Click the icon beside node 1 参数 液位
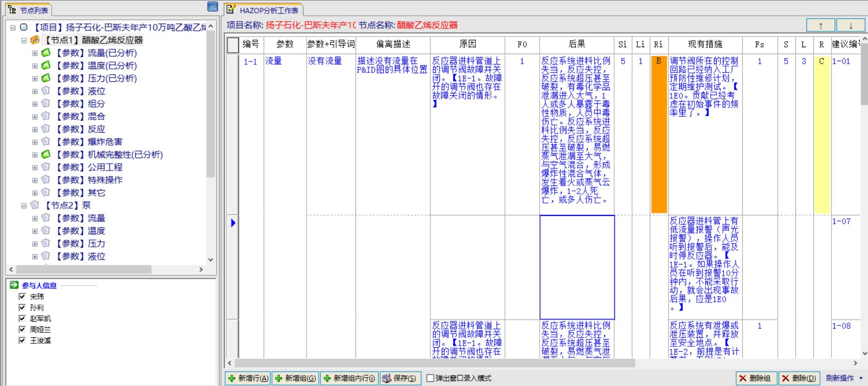This screenshot has width=868, height=386. coord(46,91)
